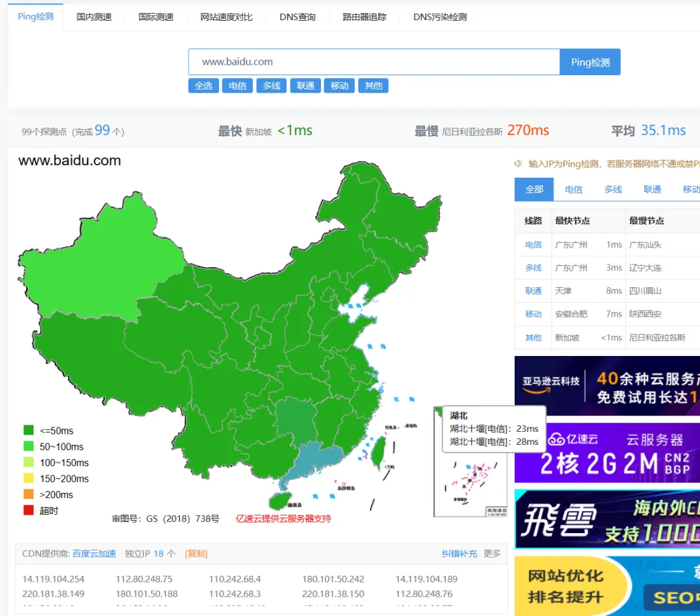
Task: Select the 全部 tab above the results table
Action: pyautogui.click(x=534, y=189)
